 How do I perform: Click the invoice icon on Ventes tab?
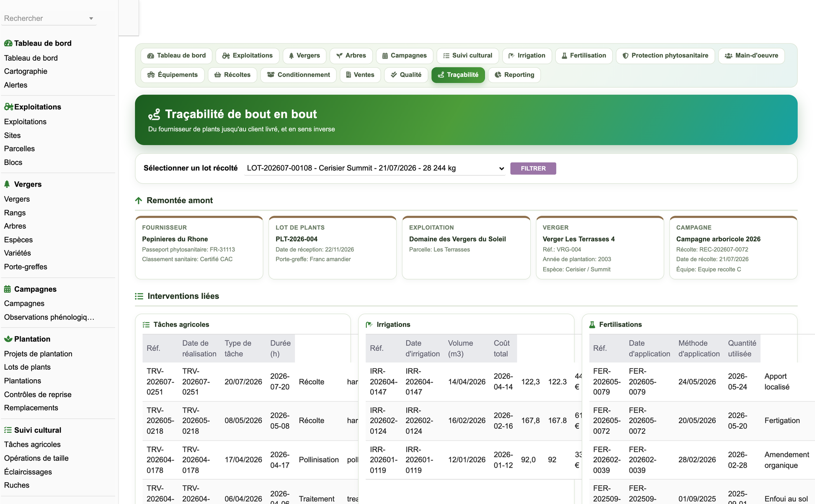[348, 75]
